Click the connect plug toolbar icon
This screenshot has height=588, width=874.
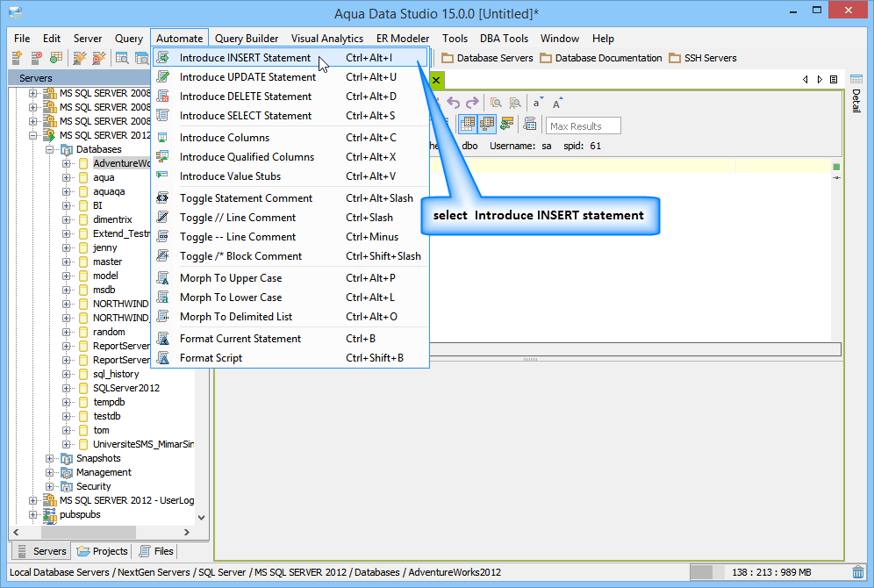[80, 57]
